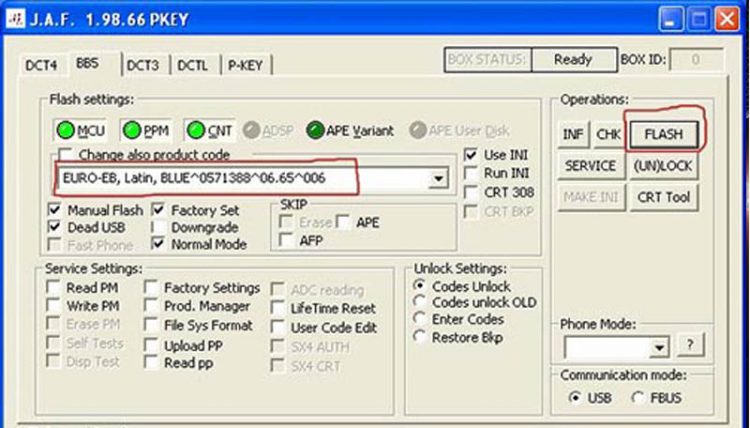The image size is (750, 428).
Task: Select the Codes Unlock radio button
Action: pos(420,286)
